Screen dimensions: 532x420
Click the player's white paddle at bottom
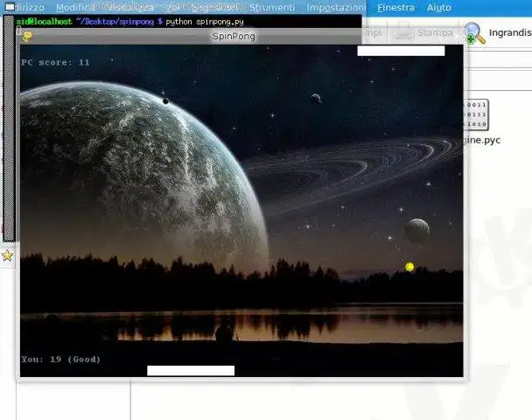(x=191, y=370)
